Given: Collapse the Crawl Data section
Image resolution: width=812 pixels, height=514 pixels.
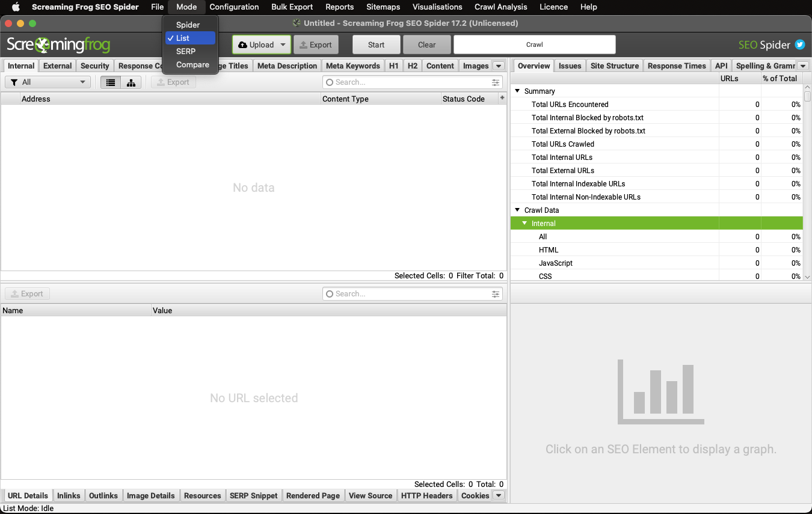Looking at the screenshot, I should (517, 210).
